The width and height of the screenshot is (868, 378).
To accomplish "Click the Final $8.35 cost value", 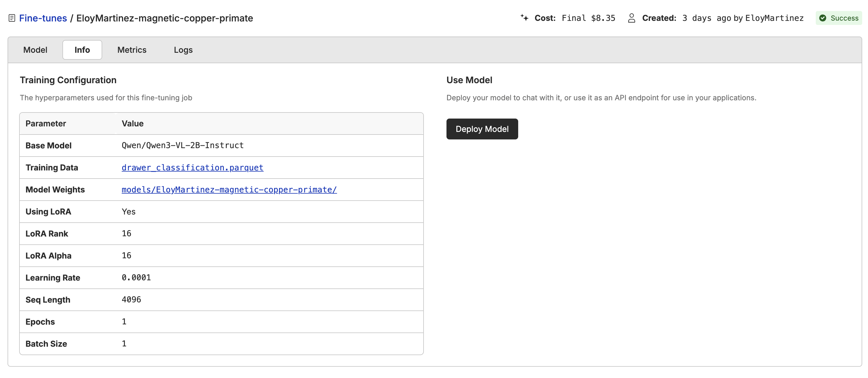I will click(x=588, y=18).
